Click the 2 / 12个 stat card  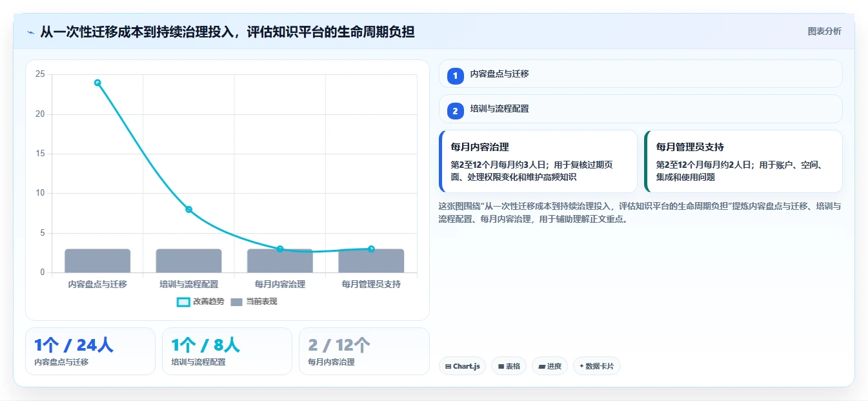tap(364, 351)
